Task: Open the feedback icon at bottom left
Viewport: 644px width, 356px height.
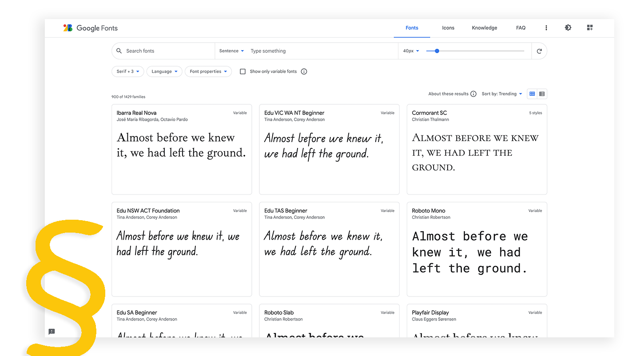Action: (52, 332)
